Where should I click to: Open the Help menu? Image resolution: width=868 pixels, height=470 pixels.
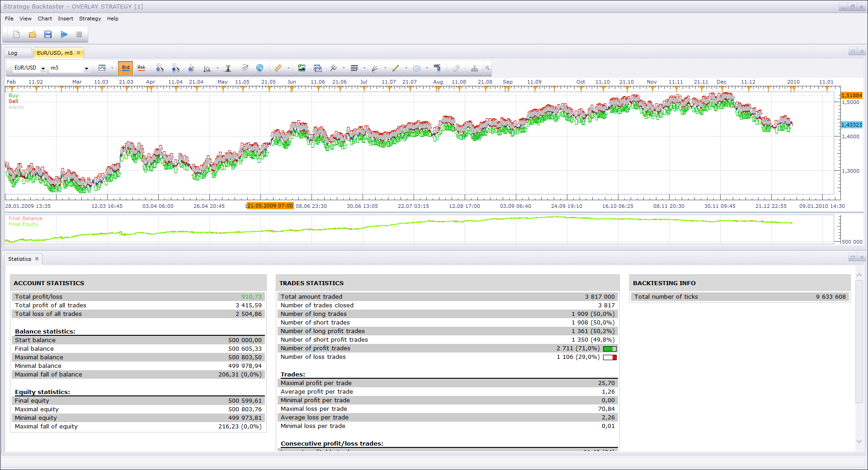tap(113, 19)
